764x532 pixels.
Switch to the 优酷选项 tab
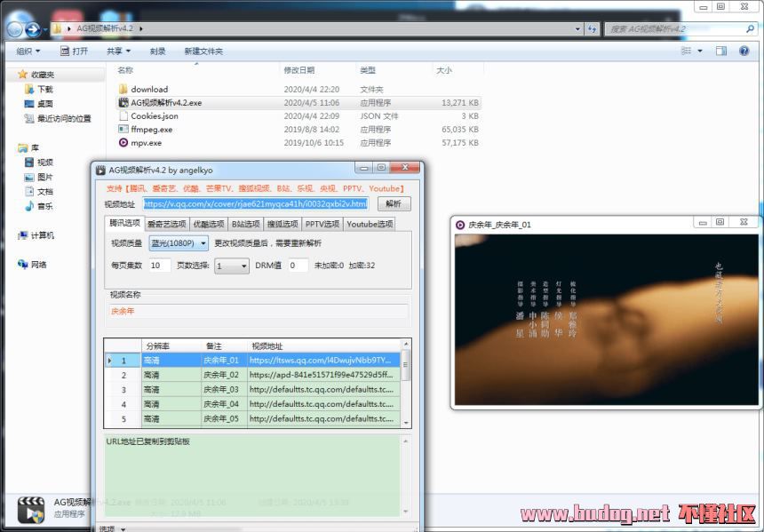coord(209,224)
